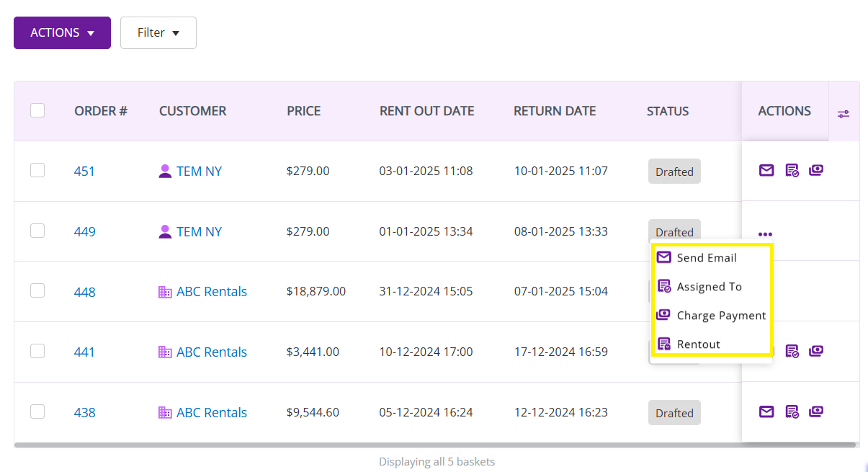Click building icon beside ABC Rentals order 448
This screenshot has width=868, height=472.
click(x=165, y=292)
